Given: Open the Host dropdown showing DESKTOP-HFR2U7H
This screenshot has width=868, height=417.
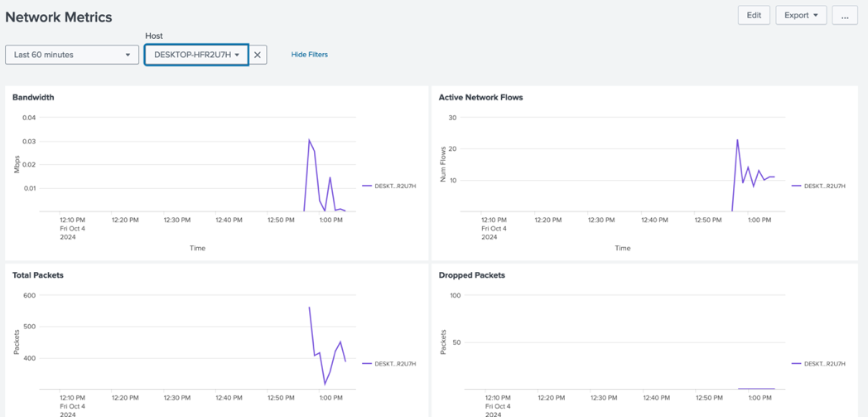Looking at the screenshot, I should click(196, 55).
